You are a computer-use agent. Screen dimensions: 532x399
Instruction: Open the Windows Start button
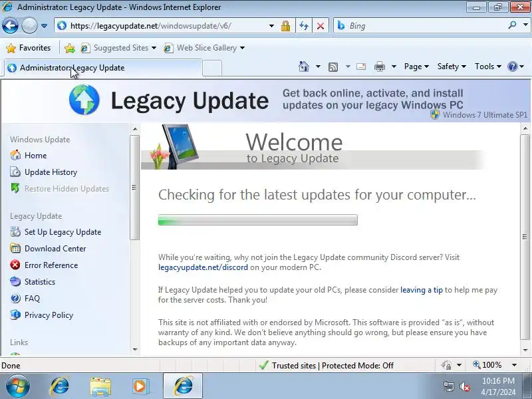17,386
